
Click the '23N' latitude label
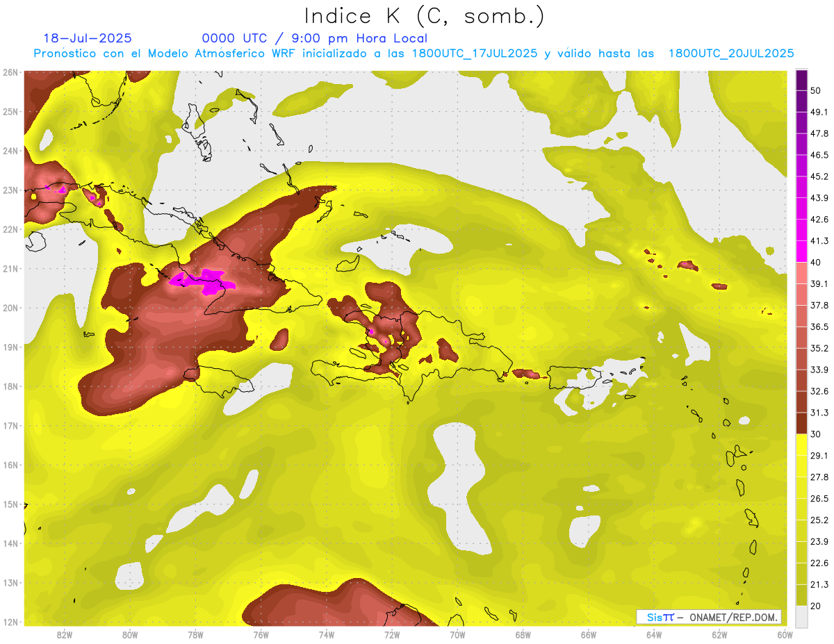(10, 190)
